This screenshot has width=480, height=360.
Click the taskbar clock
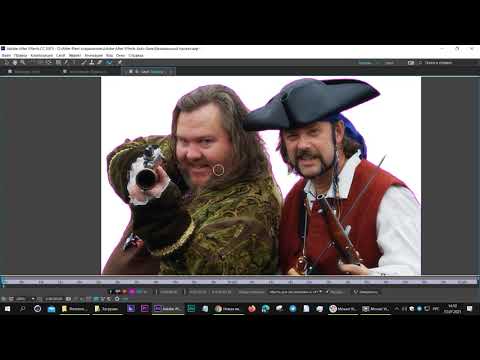452,309
